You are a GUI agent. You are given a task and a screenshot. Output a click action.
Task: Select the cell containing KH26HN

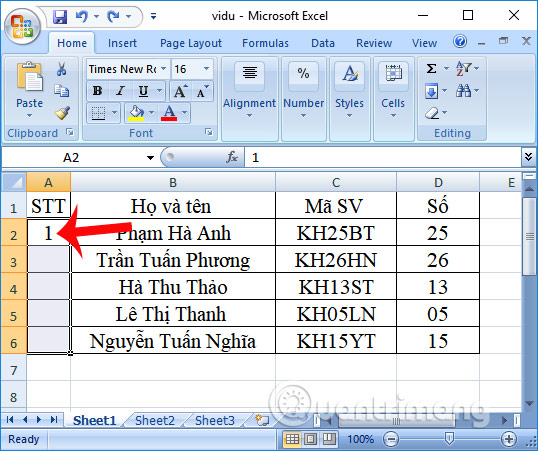pos(336,260)
